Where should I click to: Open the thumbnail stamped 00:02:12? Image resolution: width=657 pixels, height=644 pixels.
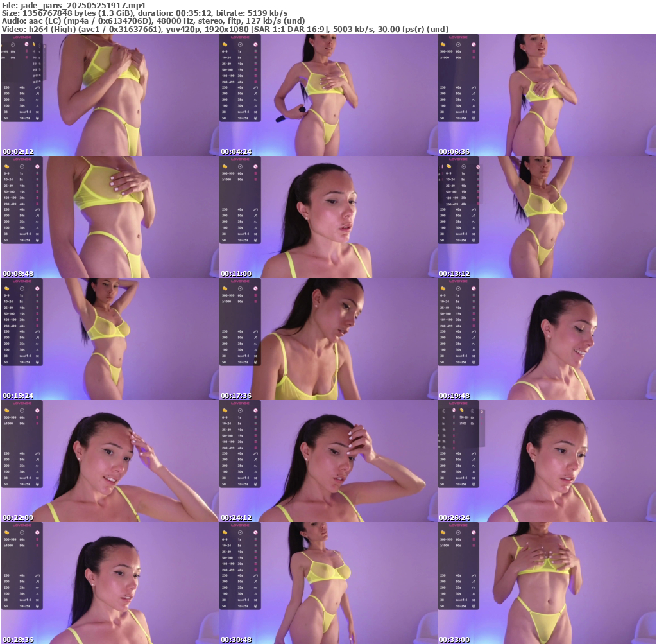[110, 95]
